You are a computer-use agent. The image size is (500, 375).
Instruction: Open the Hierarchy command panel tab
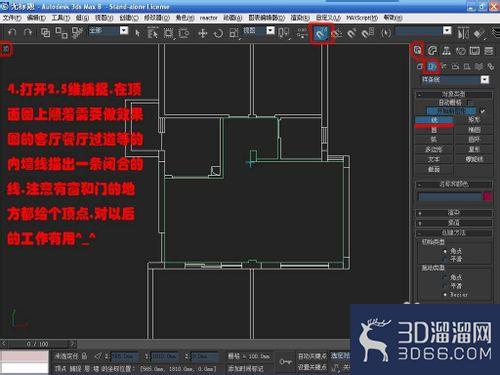point(446,50)
